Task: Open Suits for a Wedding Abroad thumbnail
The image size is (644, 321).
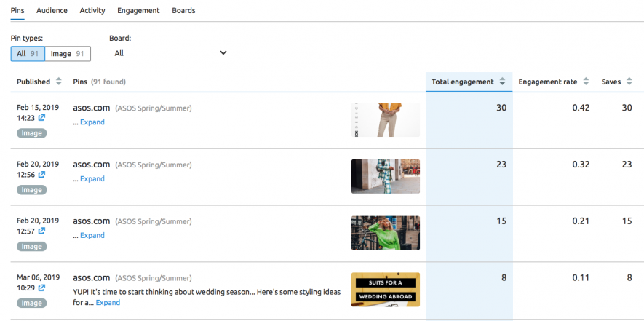Action: [386, 290]
